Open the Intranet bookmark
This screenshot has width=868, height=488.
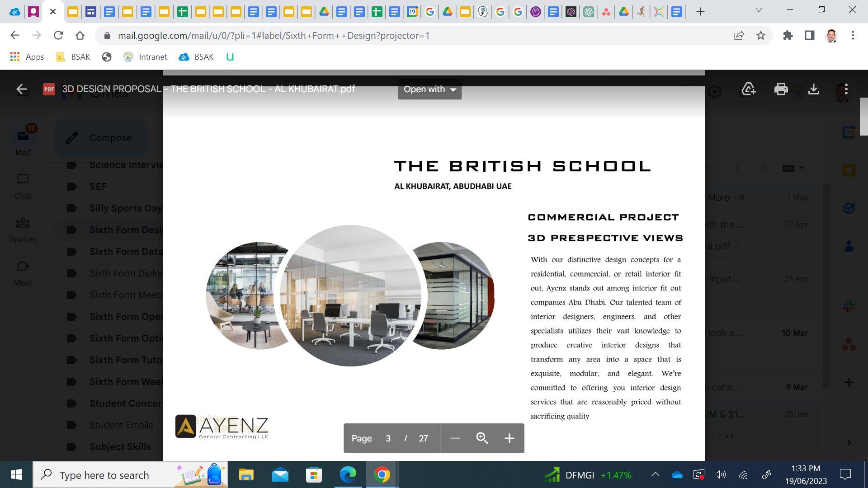click(x=145, y=57)
